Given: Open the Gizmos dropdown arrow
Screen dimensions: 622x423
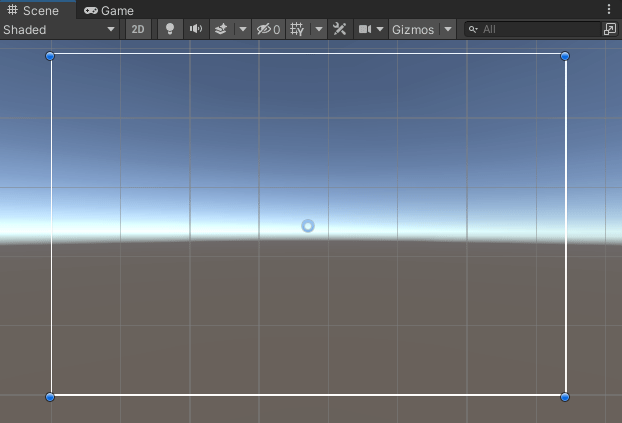Looking at the screenshot, I should click(x=447, y=30).
